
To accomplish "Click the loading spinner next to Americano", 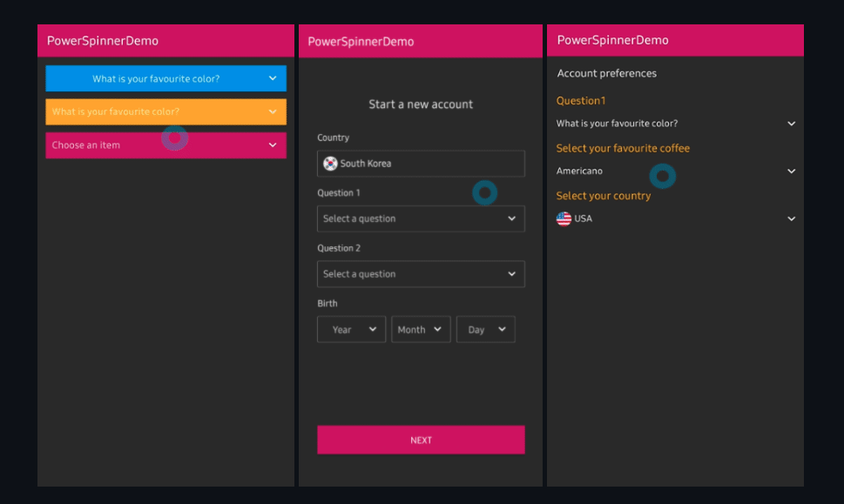I will [663, 176].
